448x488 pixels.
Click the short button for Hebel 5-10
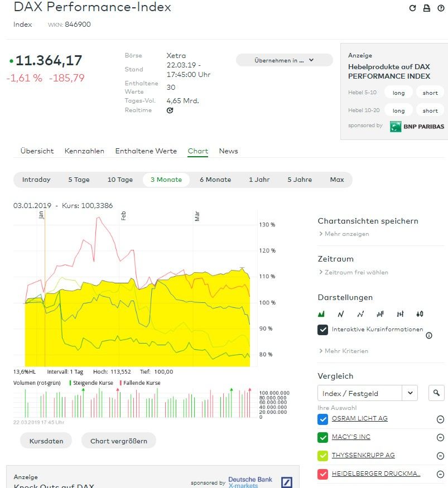[430, 93]
